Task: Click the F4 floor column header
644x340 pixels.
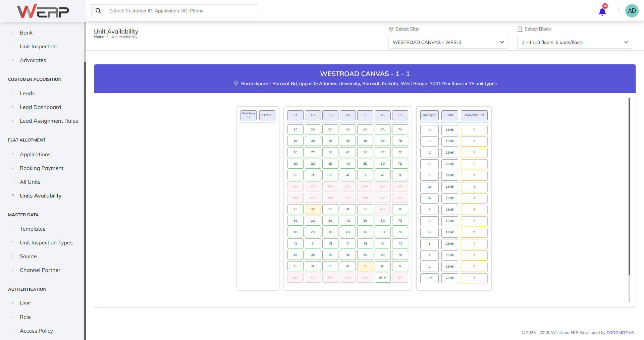Action: (x=348, y=115)
